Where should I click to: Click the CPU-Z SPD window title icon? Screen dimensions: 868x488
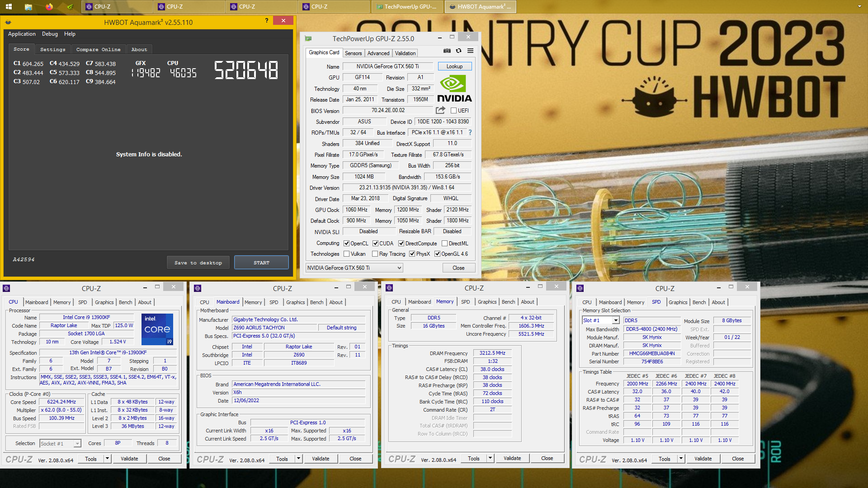coord(580,288)
